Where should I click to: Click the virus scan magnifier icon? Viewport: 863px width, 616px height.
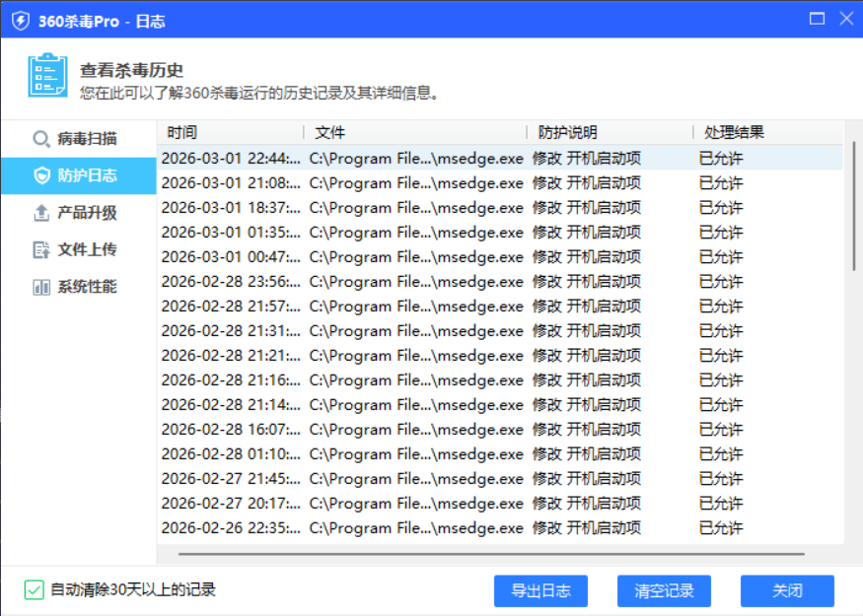tap(41, 139)
